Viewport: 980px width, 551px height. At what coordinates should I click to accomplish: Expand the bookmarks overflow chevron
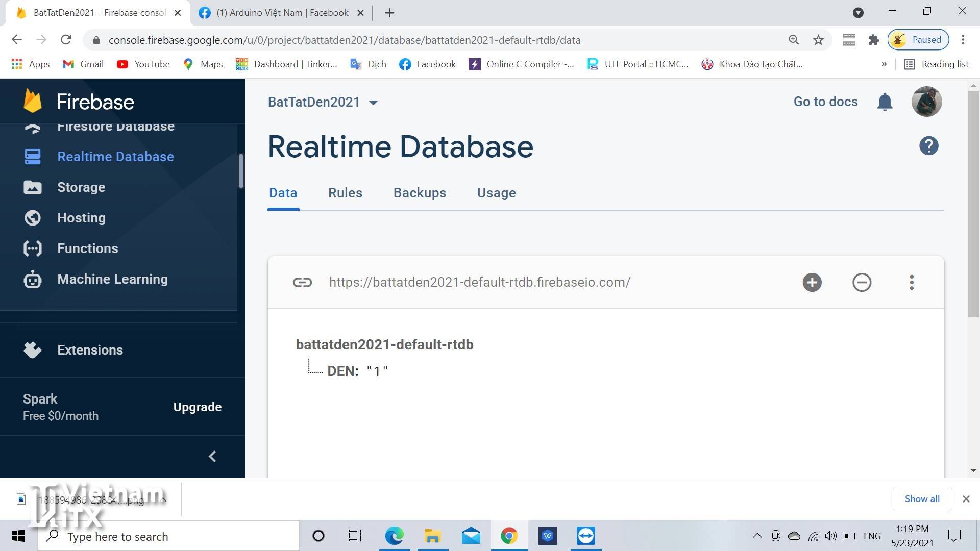tap(884, 64)
